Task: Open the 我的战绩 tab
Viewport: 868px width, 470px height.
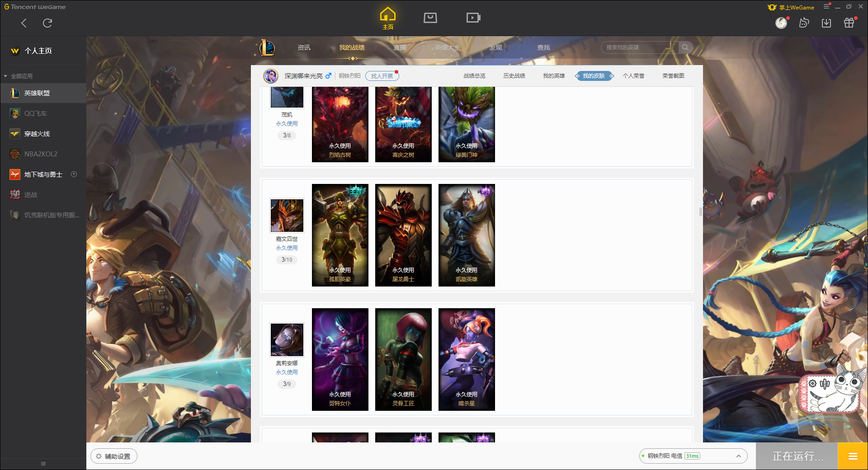Action: click(352, 47)
